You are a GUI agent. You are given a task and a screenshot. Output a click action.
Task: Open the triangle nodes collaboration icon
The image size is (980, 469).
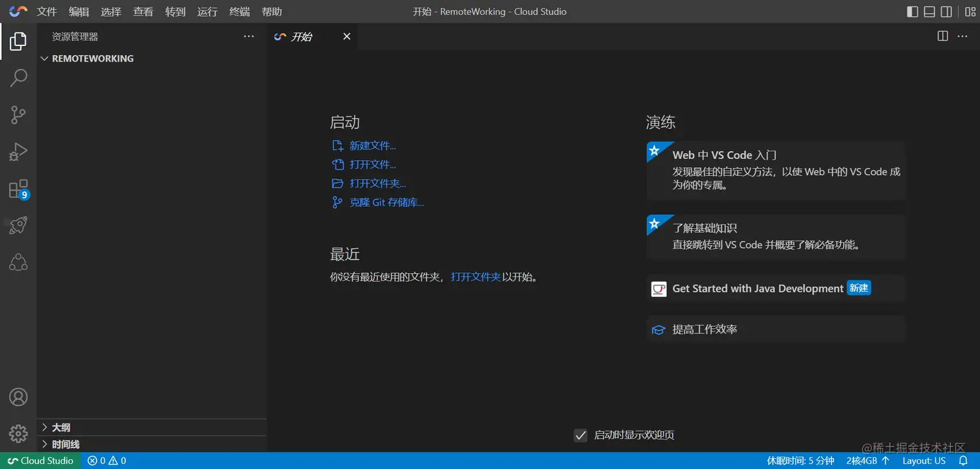click(x=18, y=263)
